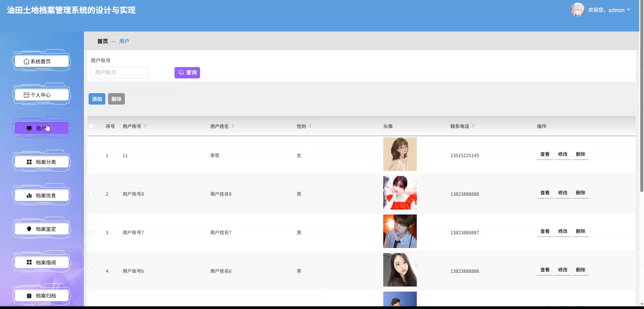Select 档案分类 in the sidebar

coord(42,162)
